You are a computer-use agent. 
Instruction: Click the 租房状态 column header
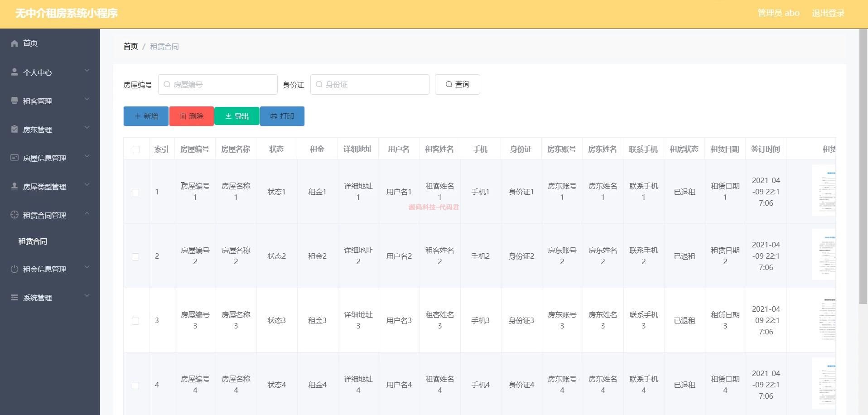pyautogui.click(x=684, y=149)
